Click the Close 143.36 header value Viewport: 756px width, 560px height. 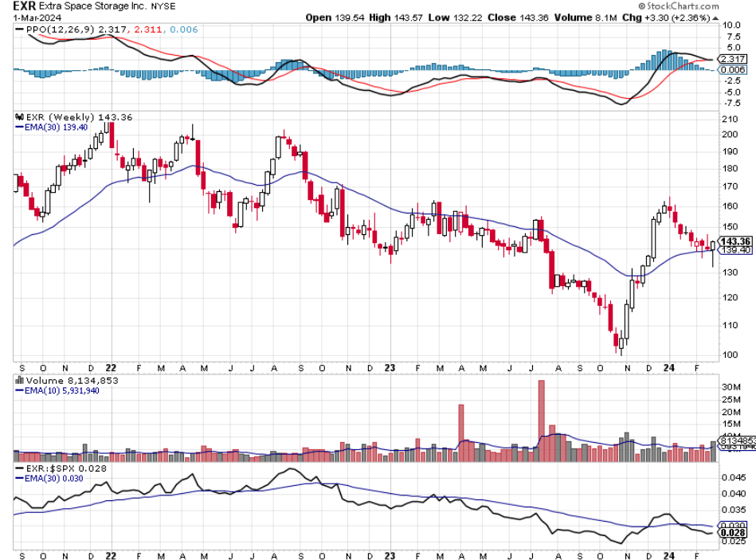click(519, 18)
